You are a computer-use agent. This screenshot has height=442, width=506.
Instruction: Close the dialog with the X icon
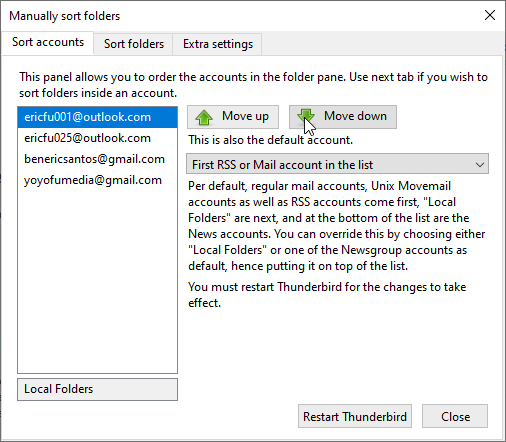[490, 15]
